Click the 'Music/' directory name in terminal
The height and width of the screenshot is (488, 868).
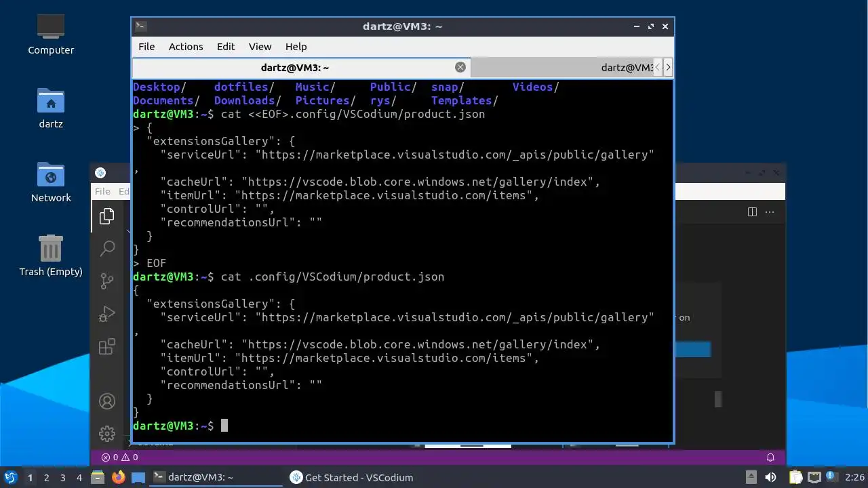[x=315, y=87]
